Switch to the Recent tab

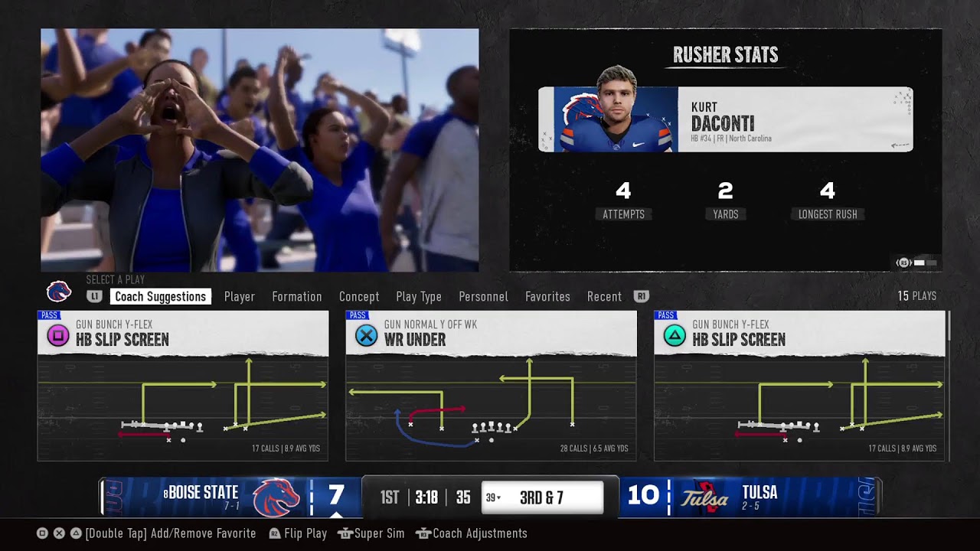pyautogui.click(x=604, y=296)
